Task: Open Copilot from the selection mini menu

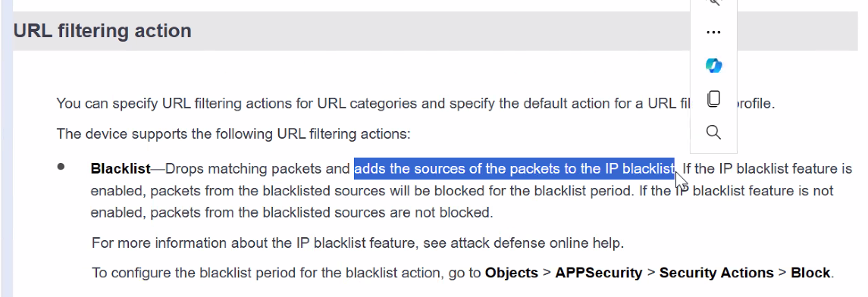Action: tap(713, 65)
